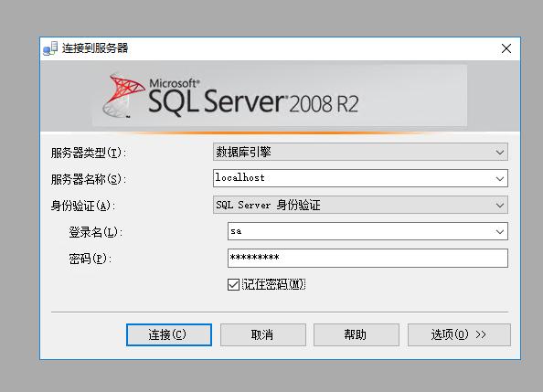Click the password field with asterisks
The width and height of the screenshot is (543, 392).
pos(367,258)
